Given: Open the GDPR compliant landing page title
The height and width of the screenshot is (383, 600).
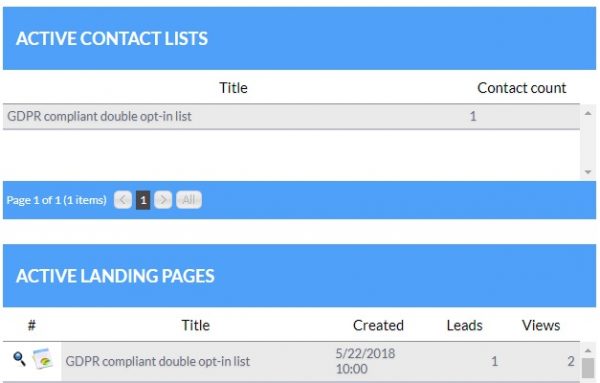Looking at the screenshot, I should [158, 361].
